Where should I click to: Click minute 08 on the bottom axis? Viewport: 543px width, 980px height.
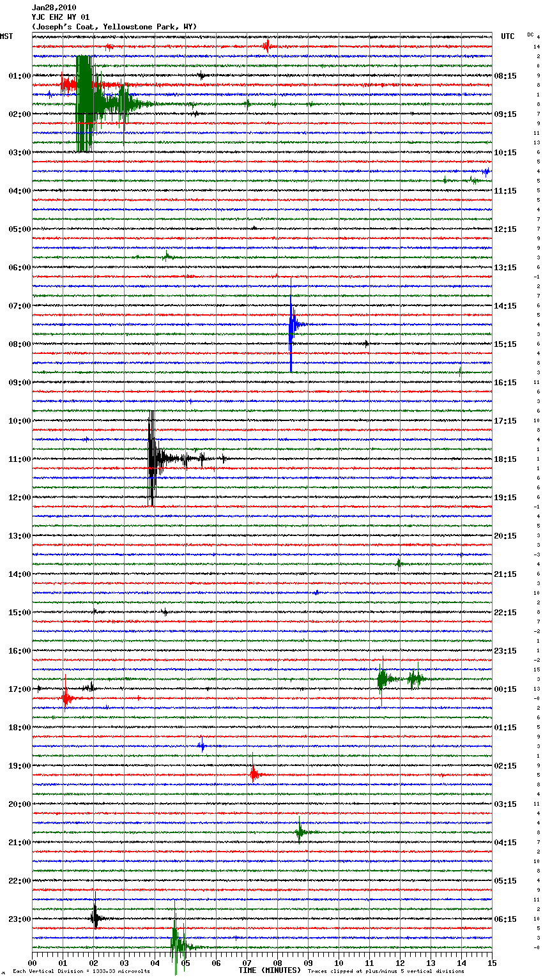277,963
